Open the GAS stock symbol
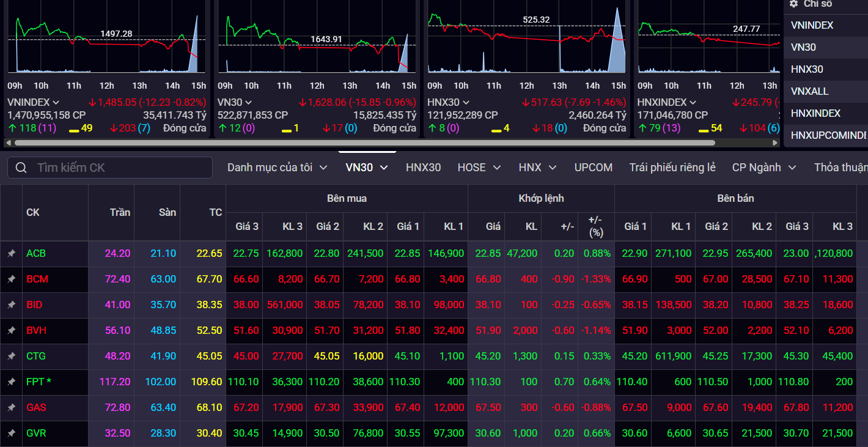 click(x=36, y=407)
